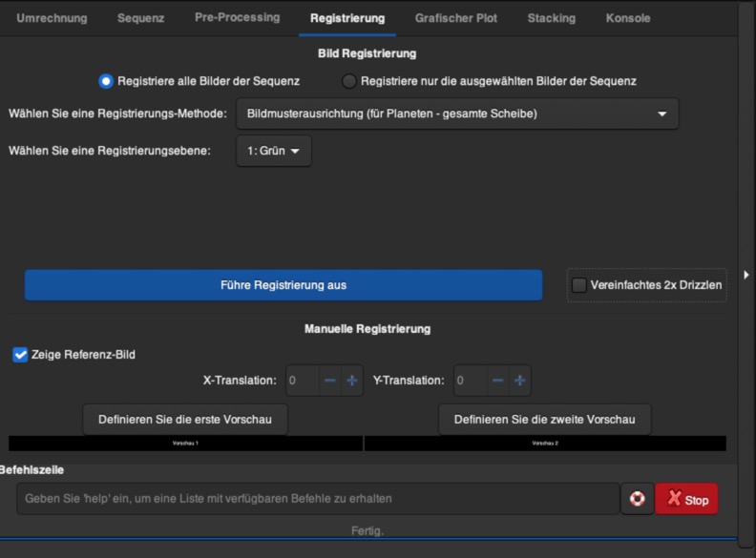The width and height of the screenshot is (756, 558).
Task: Increase Y-Translation with the plus icon
Action: tap(519, 381)
